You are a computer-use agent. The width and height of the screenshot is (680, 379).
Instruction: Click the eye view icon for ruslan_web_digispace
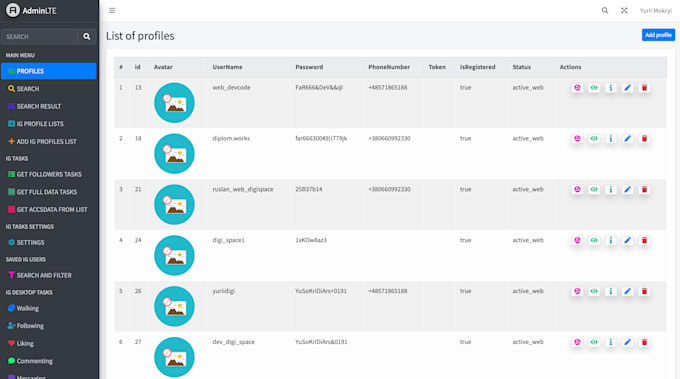coord(594,190)
